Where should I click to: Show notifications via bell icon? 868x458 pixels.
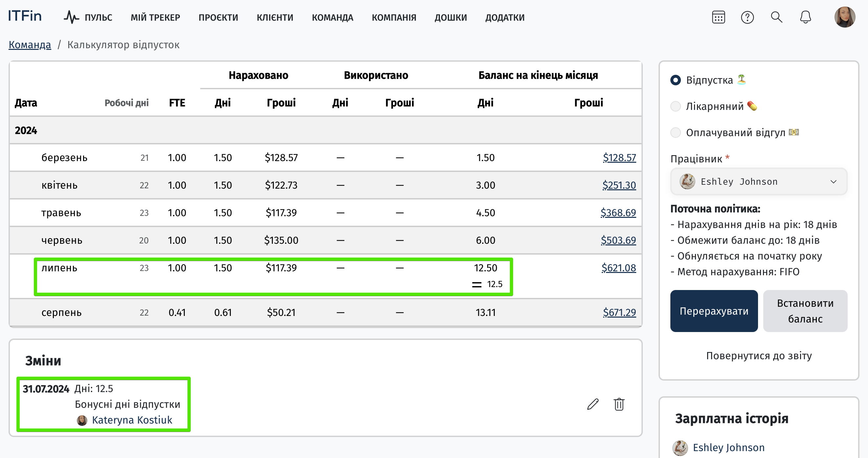[x=806, y=17]
